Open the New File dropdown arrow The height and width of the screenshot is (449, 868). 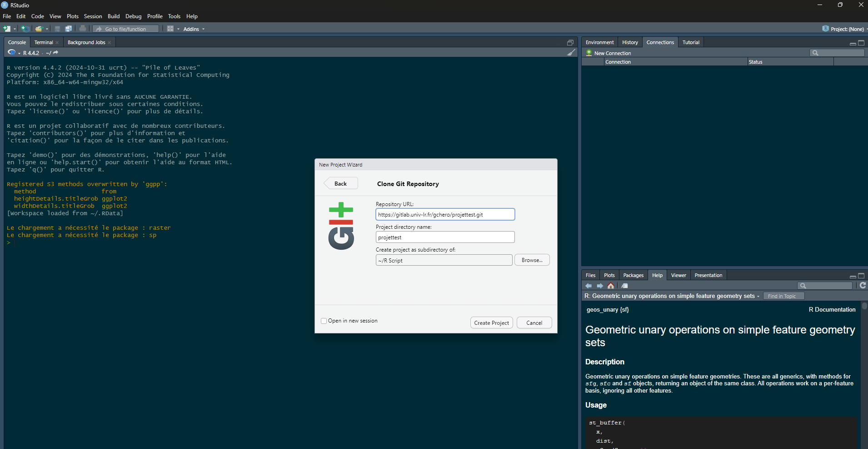[15, 29]
